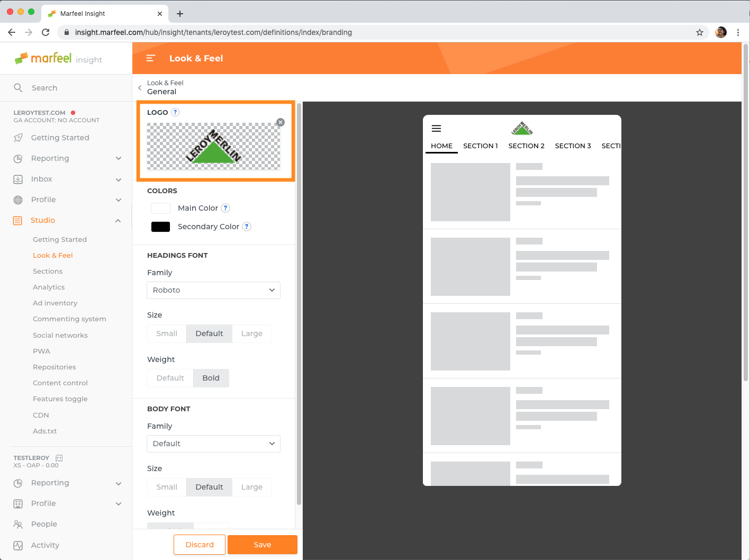
Task: Collapse the Studio section chevron
Action: pos(118,221)
